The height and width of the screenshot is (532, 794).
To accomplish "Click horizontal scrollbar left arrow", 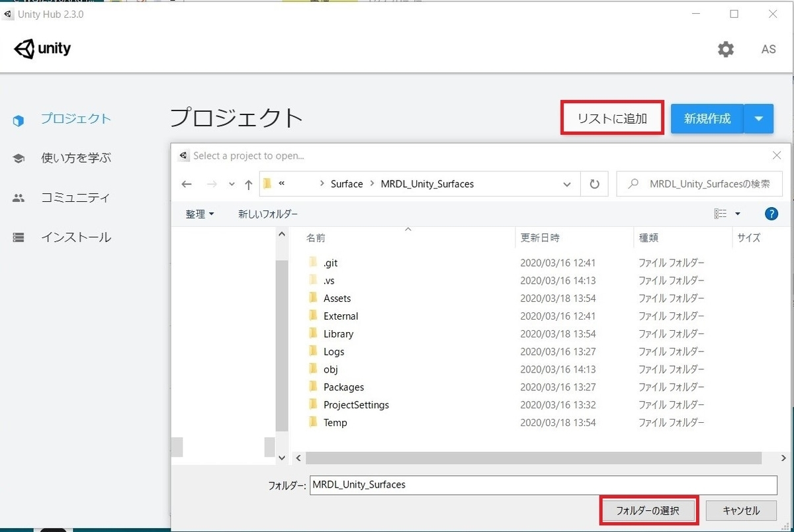I will coord(298,458).
